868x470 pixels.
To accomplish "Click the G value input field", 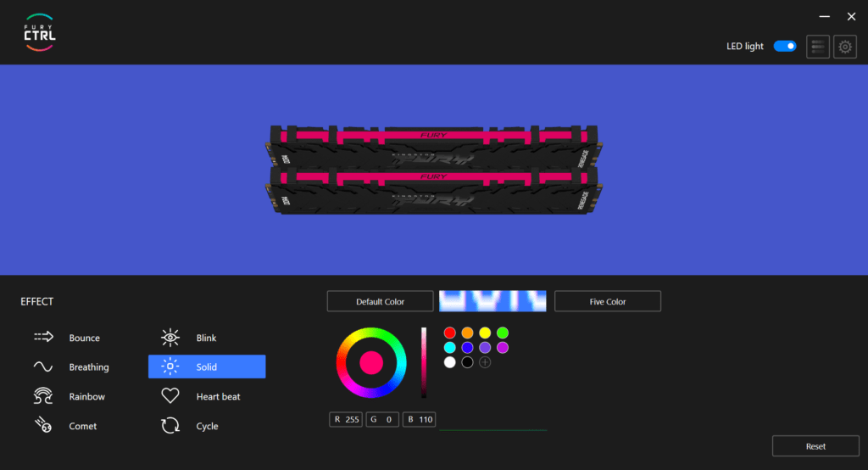I will pyautogui.click(x=382, y=420).
